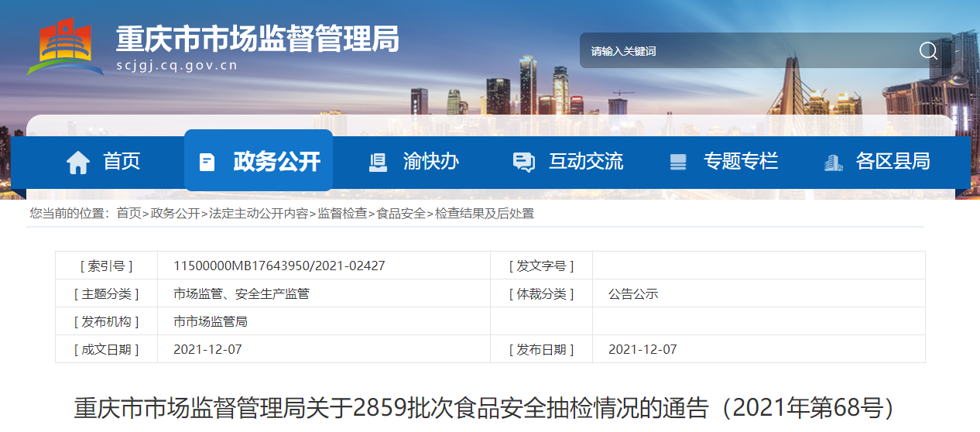
Task: Click 首页 in the breadcrumb trail
Action: coord(128,213)
